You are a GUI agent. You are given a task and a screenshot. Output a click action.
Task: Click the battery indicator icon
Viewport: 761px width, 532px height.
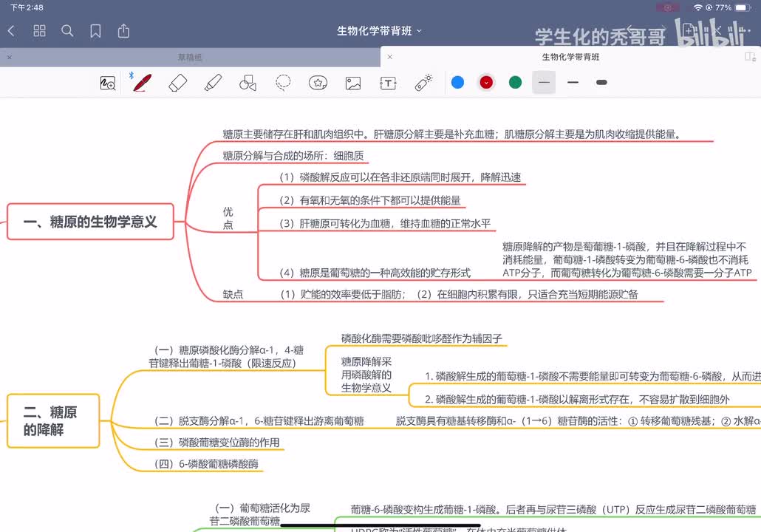click(743, 8)
